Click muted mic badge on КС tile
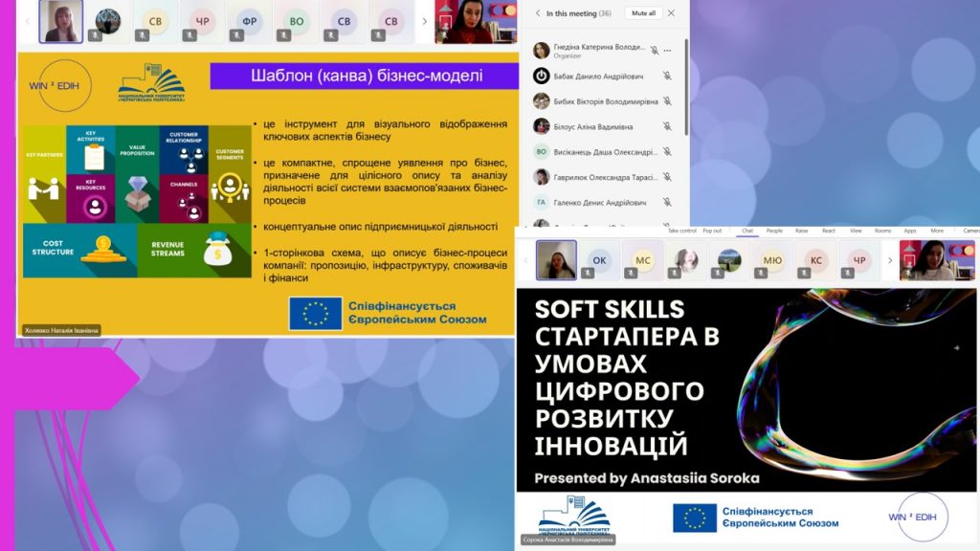The width and height of the screenshot is (980, 551). (804, 273)
